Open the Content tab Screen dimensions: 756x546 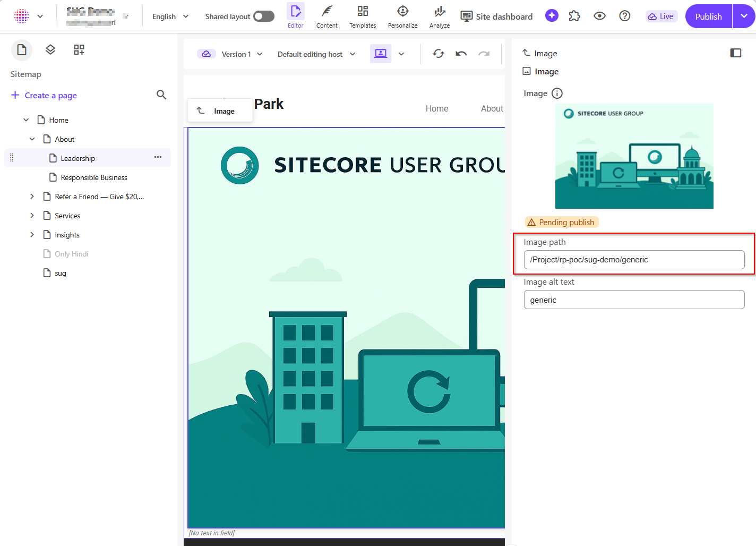(327, 16)
